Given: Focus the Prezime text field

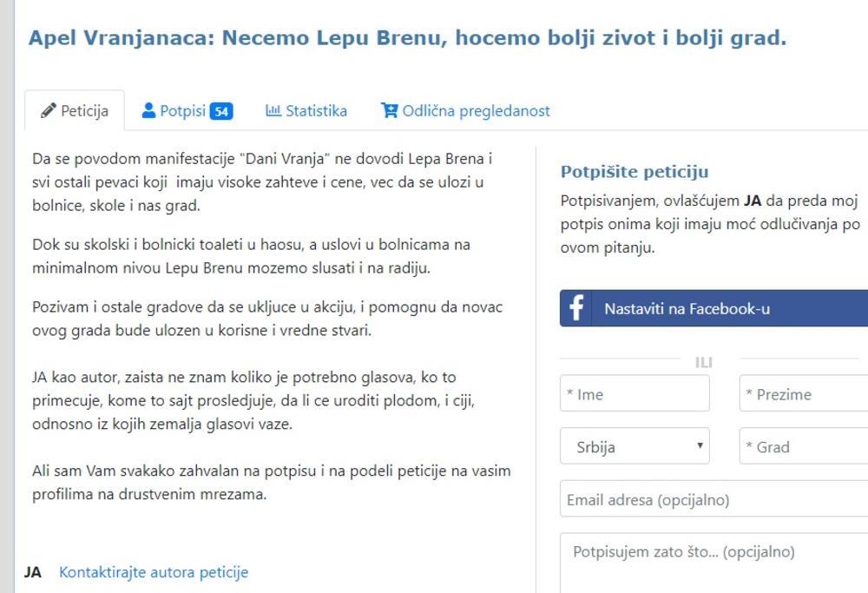Looking at the screenshot, I should (803, 394).
